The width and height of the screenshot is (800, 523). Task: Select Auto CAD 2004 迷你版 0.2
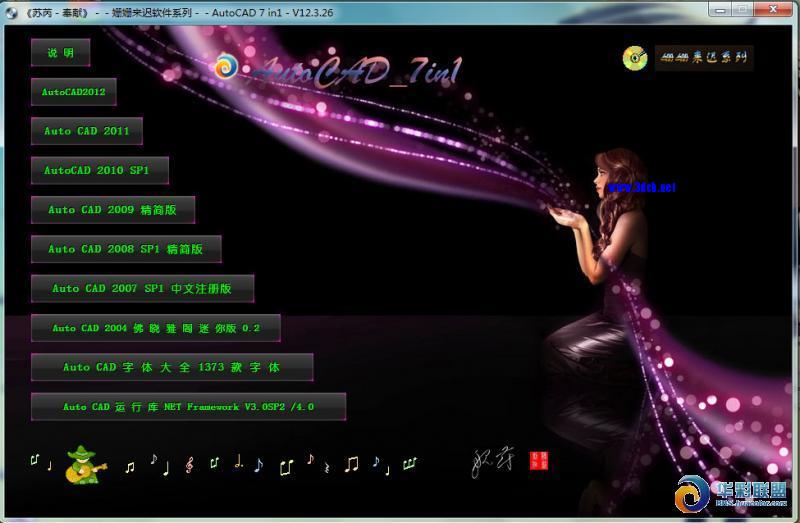tap(156, 328)
